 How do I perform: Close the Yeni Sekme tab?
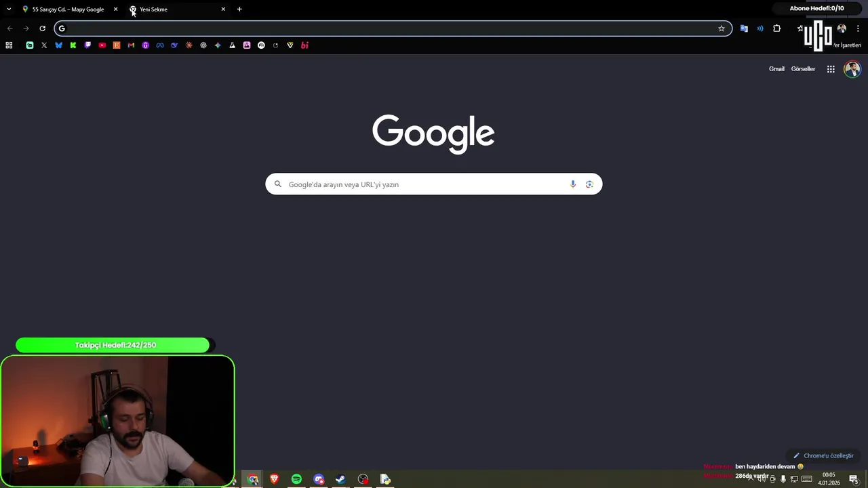[223, 9]
